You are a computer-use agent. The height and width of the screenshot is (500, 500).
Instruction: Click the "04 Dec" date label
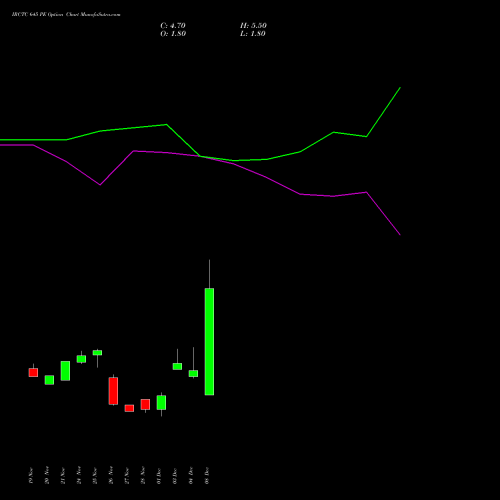coord(191,476)
